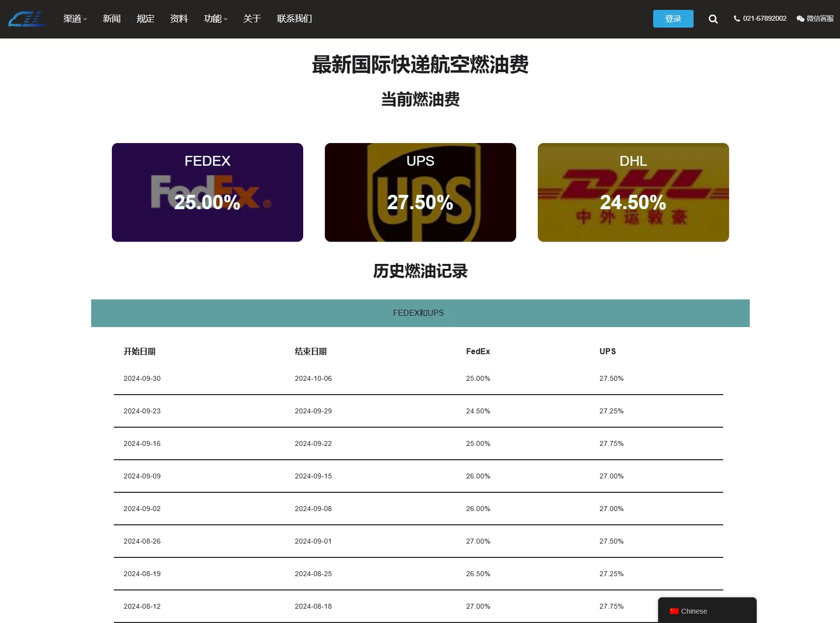Select start date 2024-09-09 cell
Screen dimensions: 840x623
tap(142, 476)
